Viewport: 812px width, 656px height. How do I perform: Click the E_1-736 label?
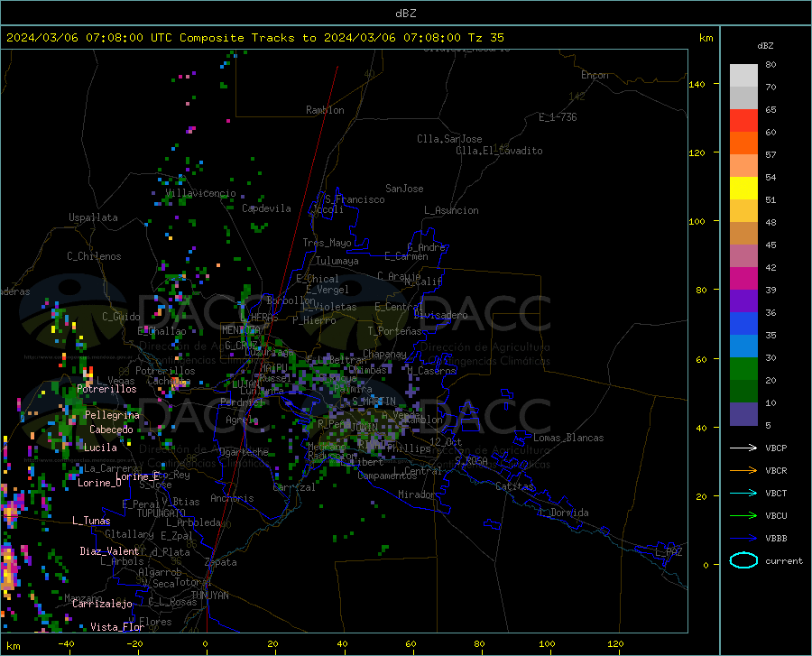(558, 117)
